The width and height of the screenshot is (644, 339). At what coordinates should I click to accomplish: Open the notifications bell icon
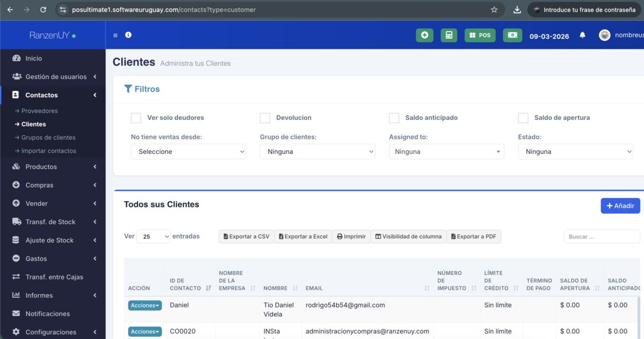pos(582,35)
